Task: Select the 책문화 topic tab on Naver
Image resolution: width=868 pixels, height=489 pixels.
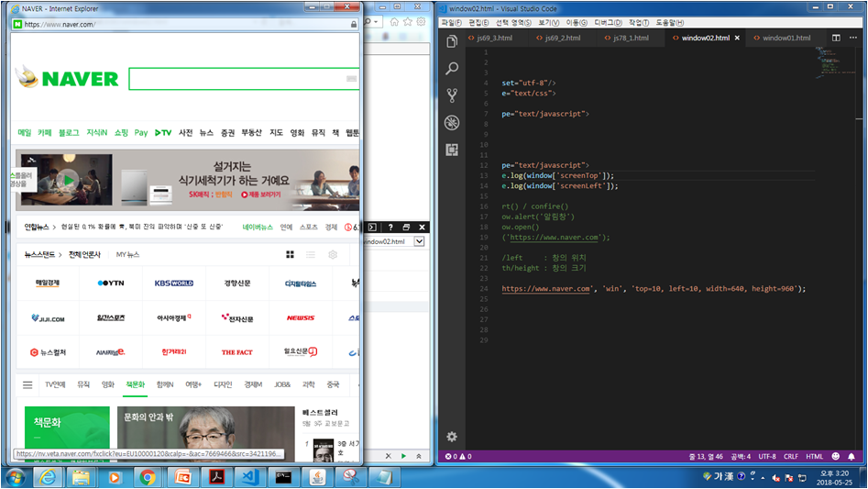Action: [x=135, y=384]
